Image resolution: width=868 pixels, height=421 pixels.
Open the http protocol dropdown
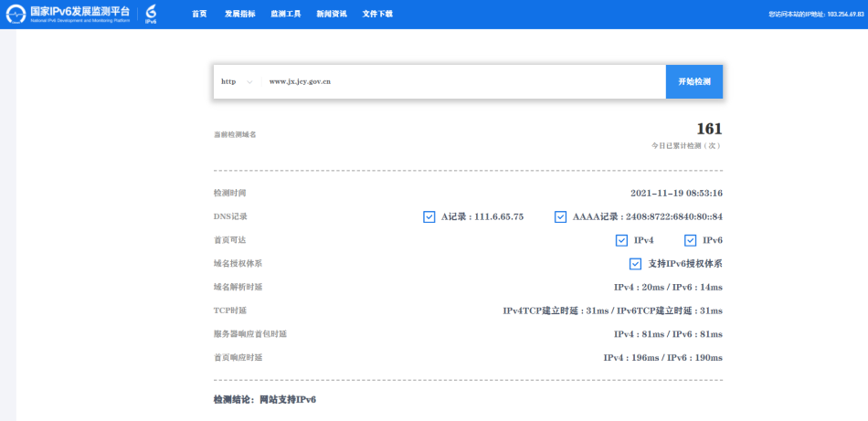tap(237, 81)
